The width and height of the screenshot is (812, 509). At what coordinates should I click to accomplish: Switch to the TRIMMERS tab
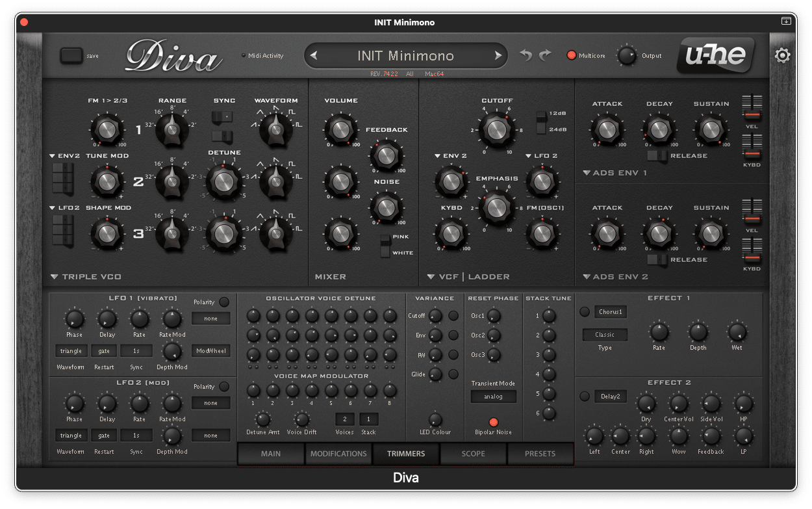coord(406,454)
